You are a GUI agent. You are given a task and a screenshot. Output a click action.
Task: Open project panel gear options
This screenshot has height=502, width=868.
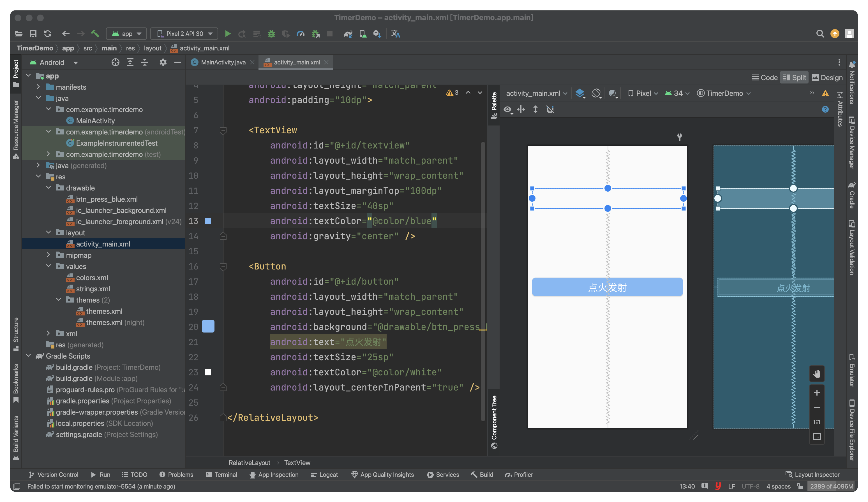(163, 62)
